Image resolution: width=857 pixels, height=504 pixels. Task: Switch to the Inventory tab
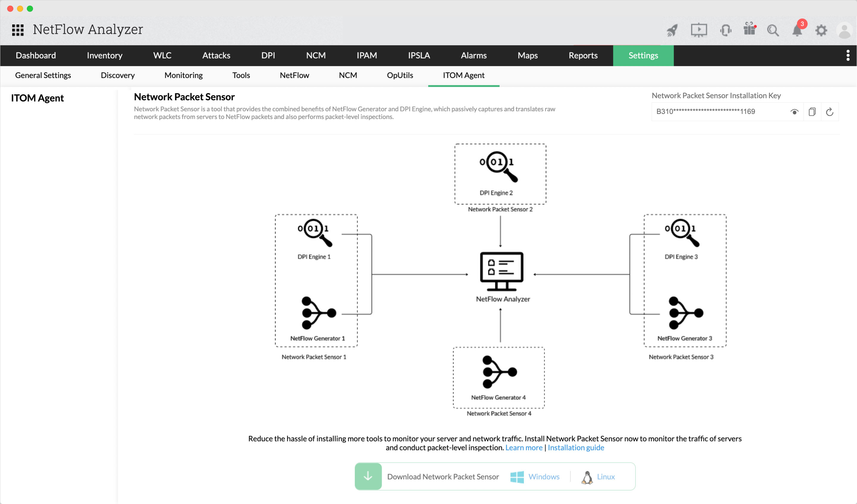(104, 55)
